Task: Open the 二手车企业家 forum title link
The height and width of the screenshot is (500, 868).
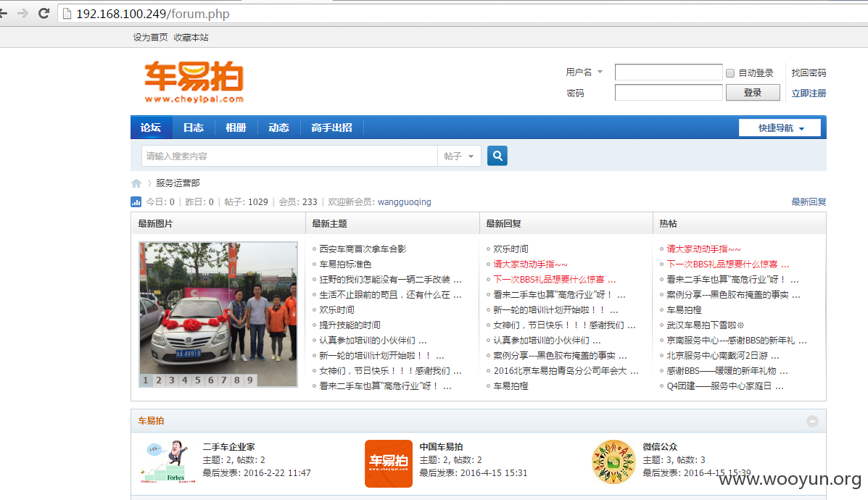Action: 228,447
